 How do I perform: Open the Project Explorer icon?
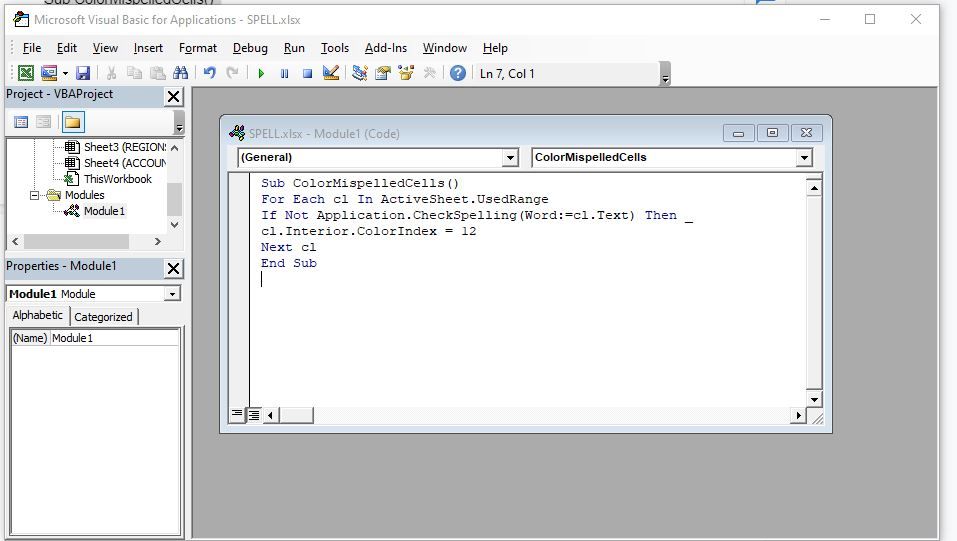click(359, 73)
